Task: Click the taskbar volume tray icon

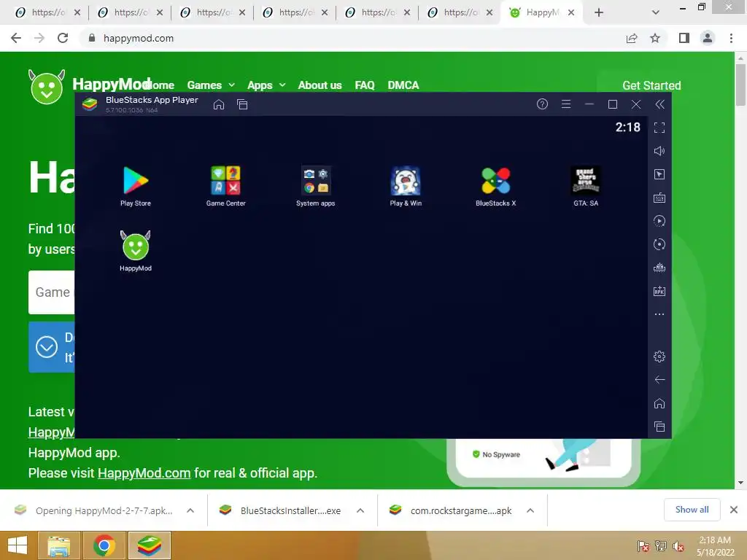Action: (x=678, y=547)
